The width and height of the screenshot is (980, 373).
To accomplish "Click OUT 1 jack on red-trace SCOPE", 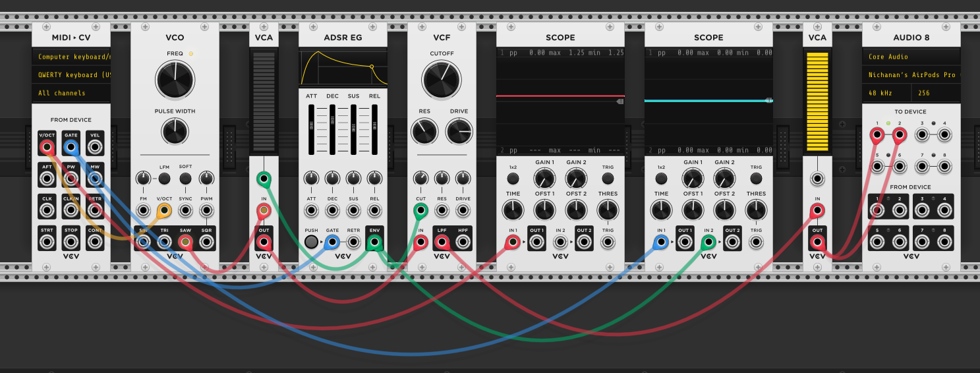I will click(536, 243).
